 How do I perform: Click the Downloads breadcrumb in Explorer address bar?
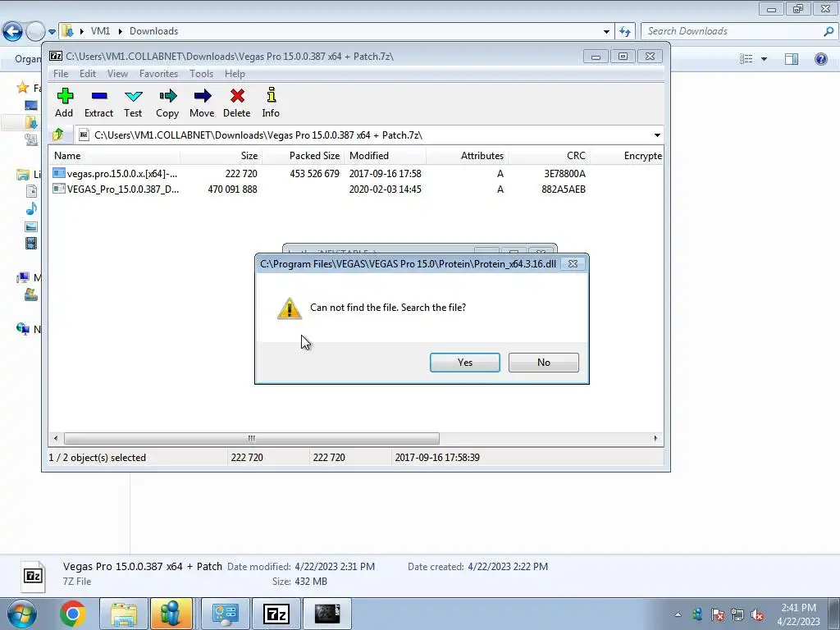[153, 31]
